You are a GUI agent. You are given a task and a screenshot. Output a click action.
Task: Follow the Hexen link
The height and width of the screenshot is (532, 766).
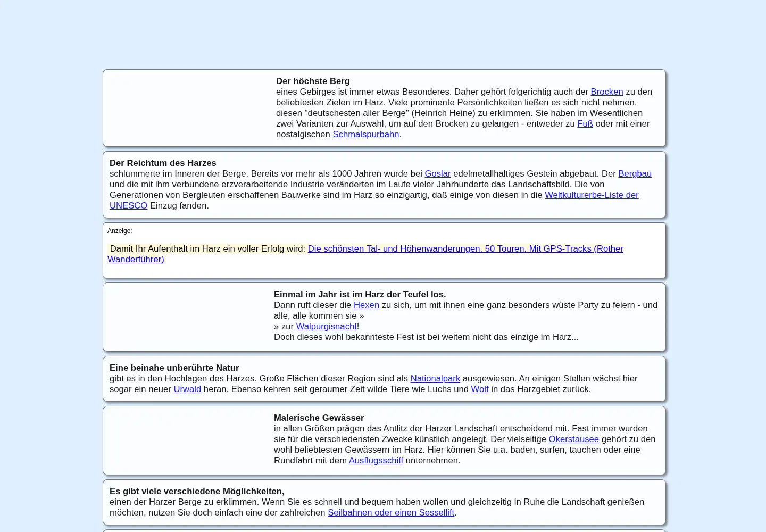tap(366, 305)
